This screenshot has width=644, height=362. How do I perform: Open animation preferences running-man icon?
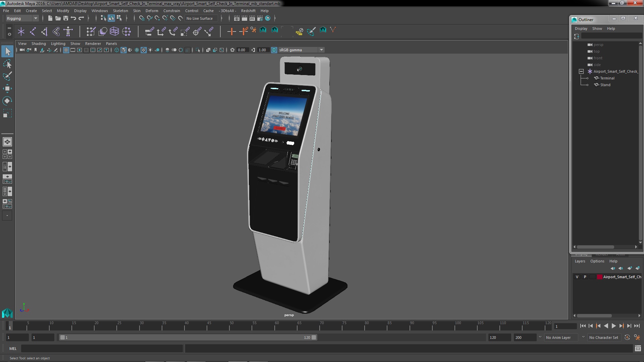pos(637,338)
